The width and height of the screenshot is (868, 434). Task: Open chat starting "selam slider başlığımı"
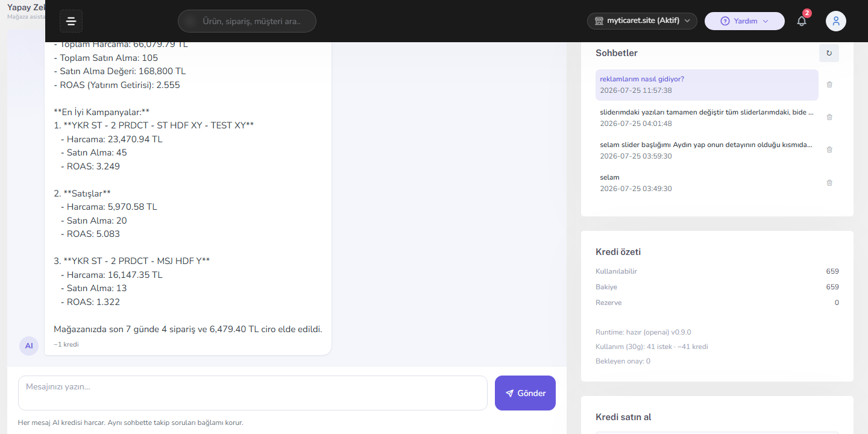click(706, 150)
